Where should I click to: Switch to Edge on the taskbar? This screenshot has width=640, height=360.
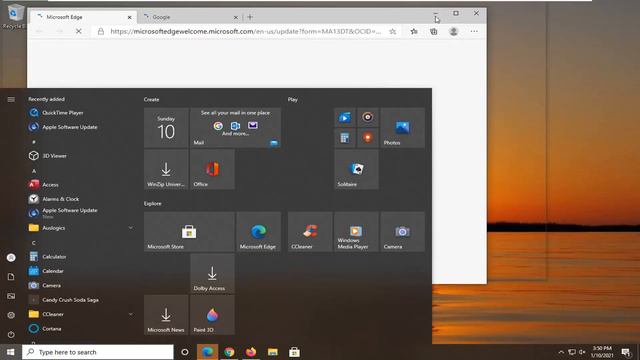pyautogui.click(x=207, y=352)
